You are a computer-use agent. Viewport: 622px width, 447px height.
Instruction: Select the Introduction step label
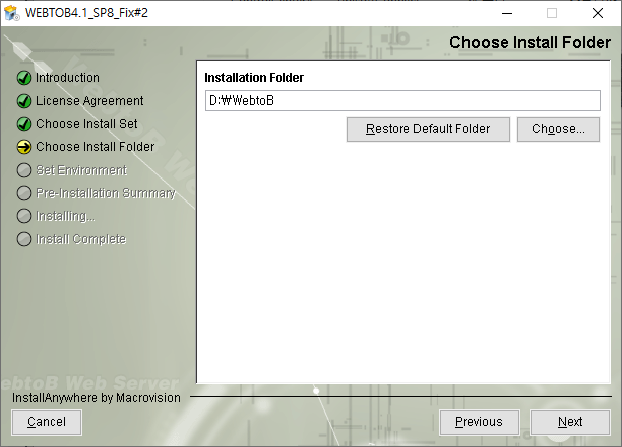(x=68, y=78)
